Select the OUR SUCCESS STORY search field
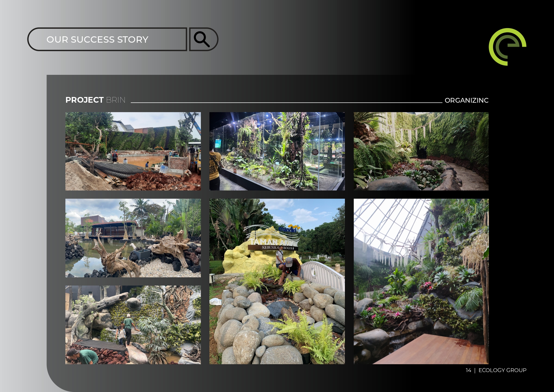The width and height of the screenshot is (554, 392). (x=107, y=39)
